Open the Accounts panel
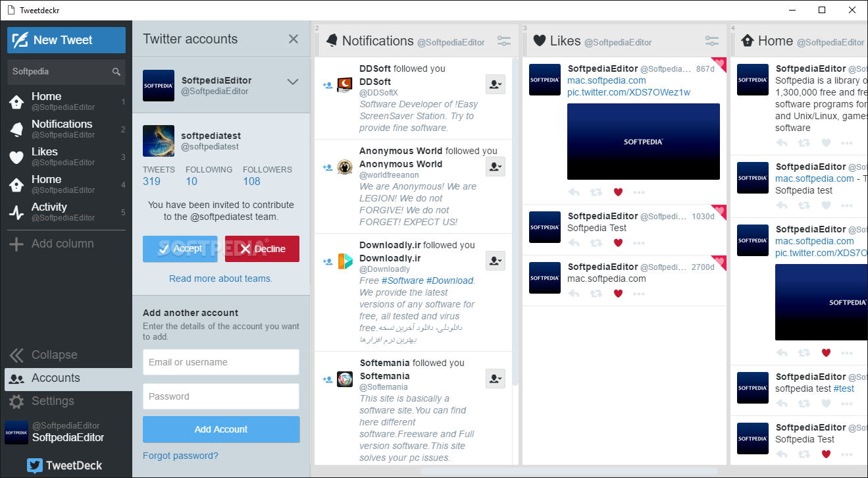The width and height of the screenshot is (868, 478). pos(68,378)
